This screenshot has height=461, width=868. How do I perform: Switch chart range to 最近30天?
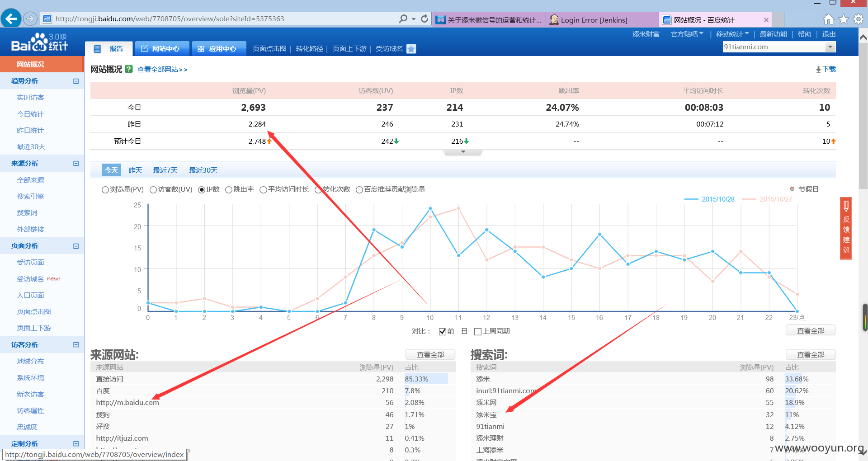[203, 170]
